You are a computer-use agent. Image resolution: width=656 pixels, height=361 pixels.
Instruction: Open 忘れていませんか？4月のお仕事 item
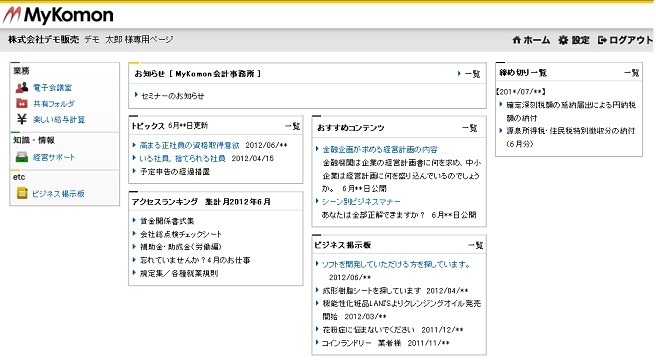point(195,260)
